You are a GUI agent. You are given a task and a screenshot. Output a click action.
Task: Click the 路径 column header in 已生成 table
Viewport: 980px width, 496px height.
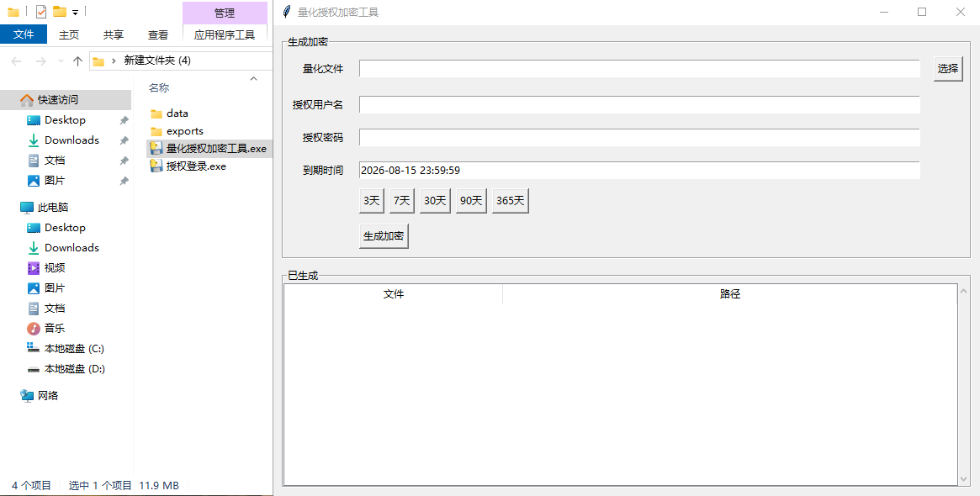click(730, 294)
